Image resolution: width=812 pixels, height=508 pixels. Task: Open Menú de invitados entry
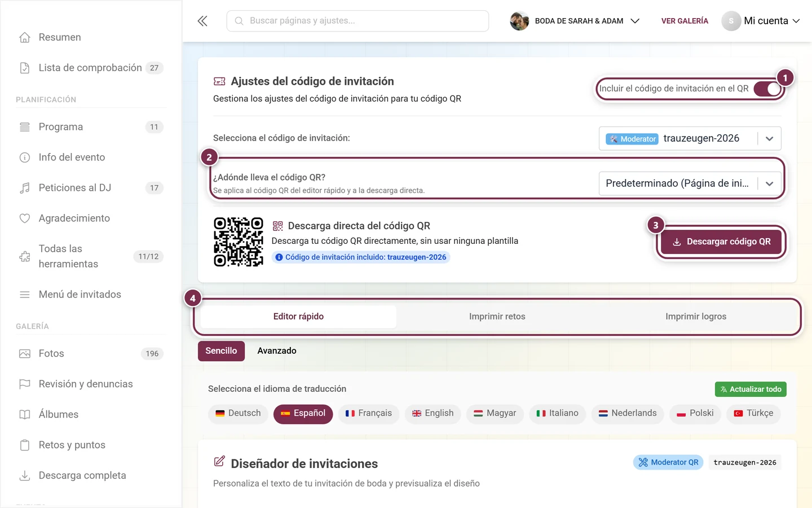coord(91,295)
